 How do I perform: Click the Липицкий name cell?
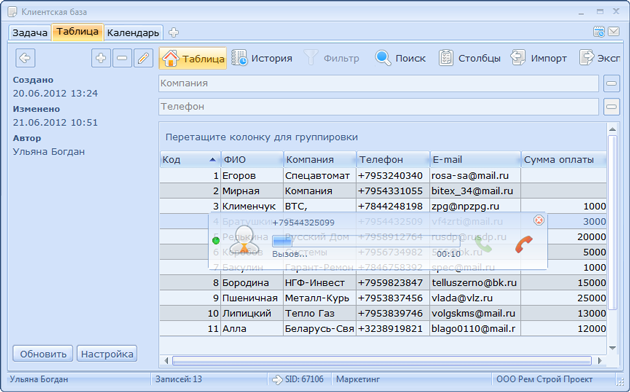coord(252,313)
